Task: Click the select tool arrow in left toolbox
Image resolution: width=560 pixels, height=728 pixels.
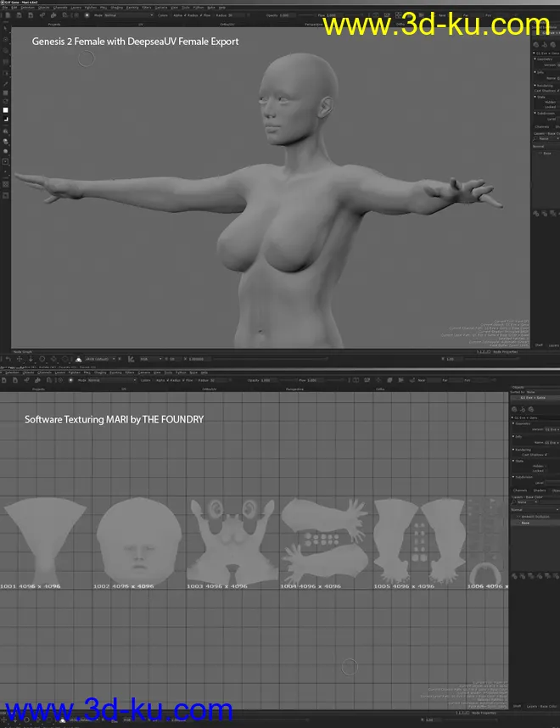Action: pyautogui.click(x=5, y=28)
